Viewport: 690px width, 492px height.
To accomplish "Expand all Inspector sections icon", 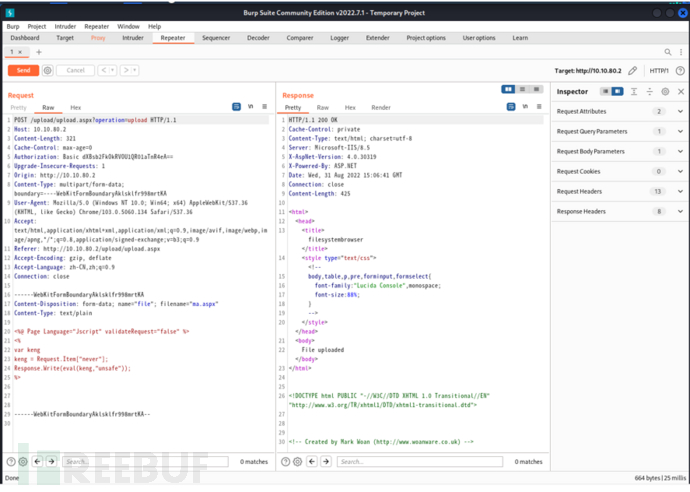I will [634, 92].
